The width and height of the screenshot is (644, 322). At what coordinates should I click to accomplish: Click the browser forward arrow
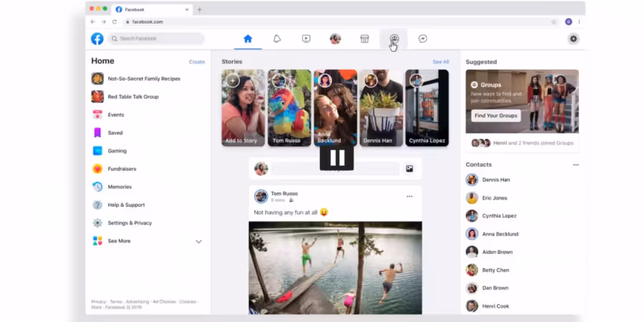coord(104,21)
